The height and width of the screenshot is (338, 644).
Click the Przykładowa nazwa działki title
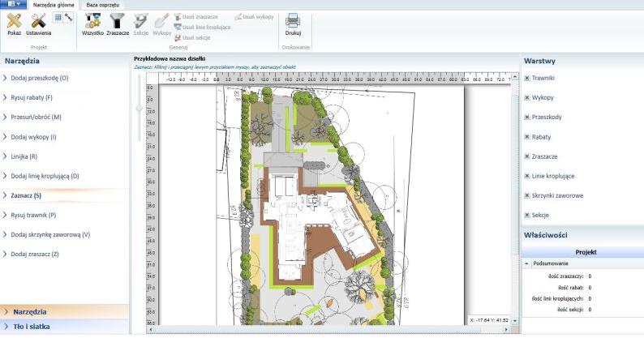point(170,58)
